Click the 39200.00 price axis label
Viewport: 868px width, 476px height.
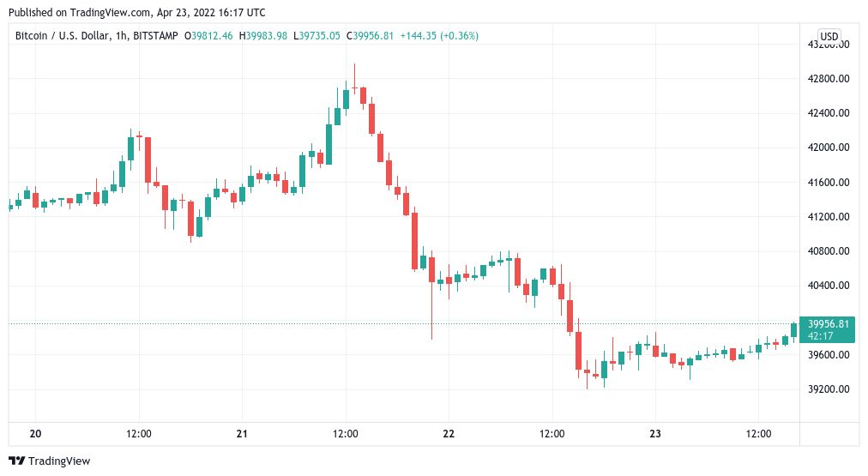point(825,389)
